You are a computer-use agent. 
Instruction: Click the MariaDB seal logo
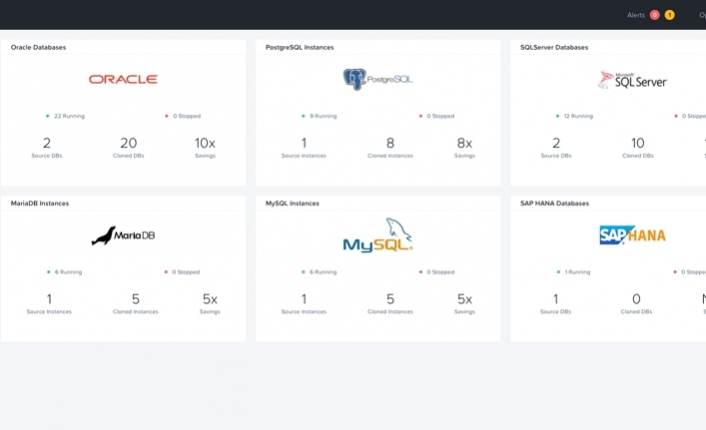point(123,235)
